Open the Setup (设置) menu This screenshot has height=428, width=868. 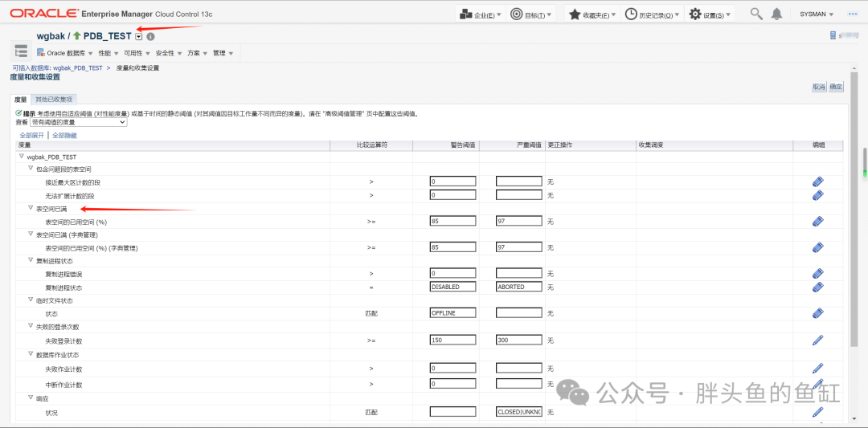point(710,15)
